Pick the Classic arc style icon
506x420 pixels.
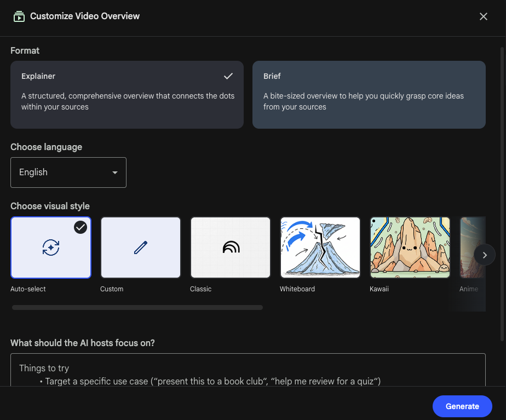[231, 248]
